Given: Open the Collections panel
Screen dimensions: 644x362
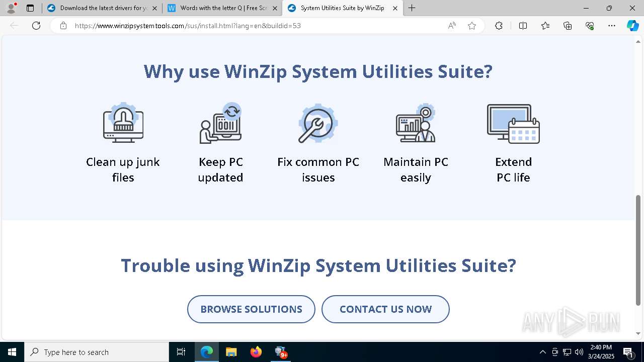Looking at the screenshot, I should click(x=568, y=26).
